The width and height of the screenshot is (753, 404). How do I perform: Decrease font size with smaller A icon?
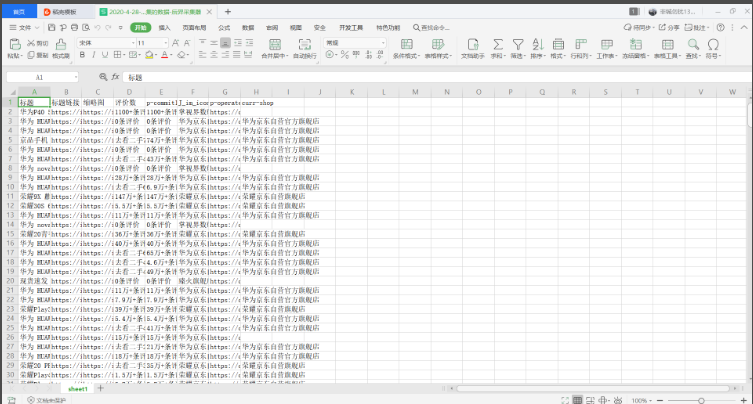click(x=187, y=43)
